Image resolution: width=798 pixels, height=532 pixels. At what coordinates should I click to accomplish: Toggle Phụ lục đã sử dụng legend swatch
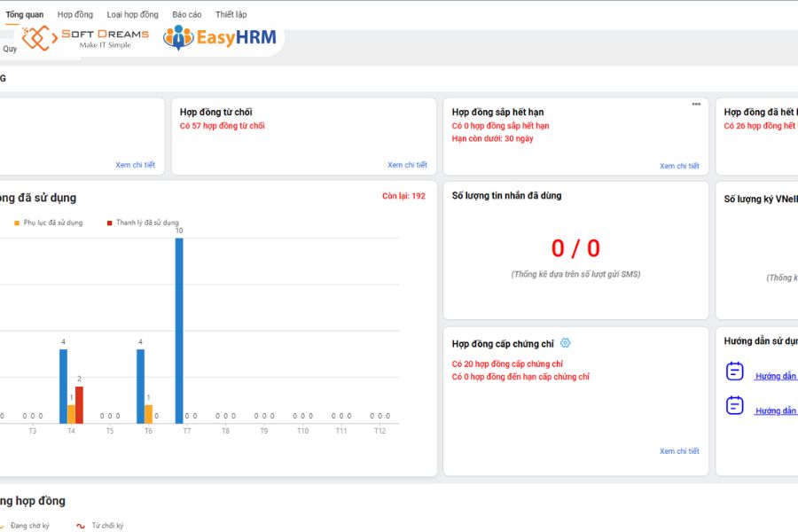(17, 223)
